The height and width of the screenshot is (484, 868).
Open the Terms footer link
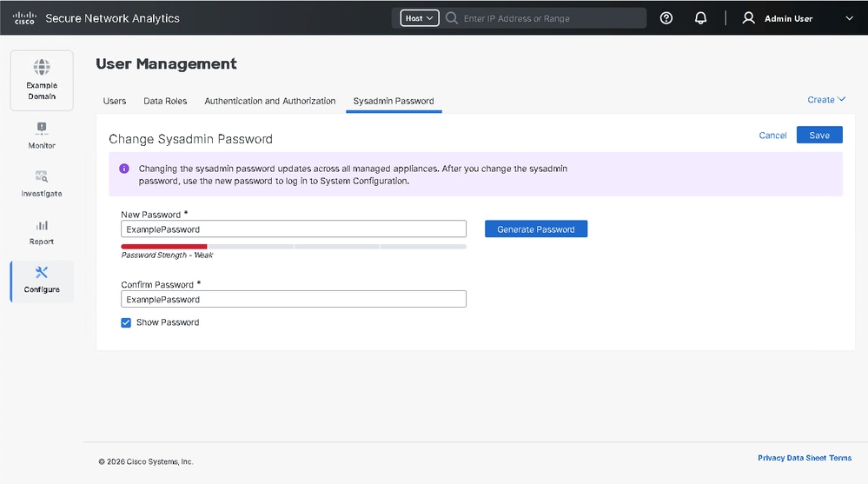tap(840, 458)
